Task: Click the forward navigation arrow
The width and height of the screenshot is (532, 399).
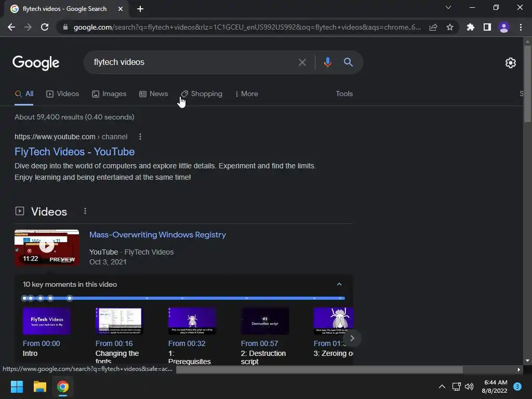Action: [x=28, y=27]
